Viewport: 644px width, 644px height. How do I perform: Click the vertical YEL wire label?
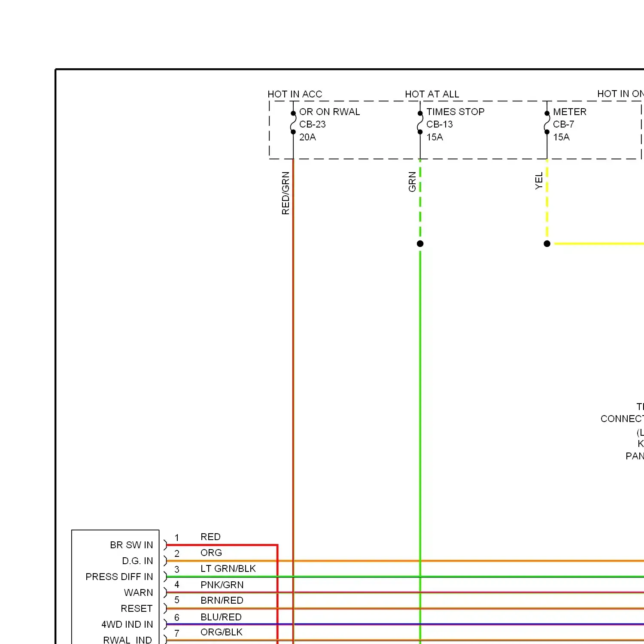click(x=539, y=181)
